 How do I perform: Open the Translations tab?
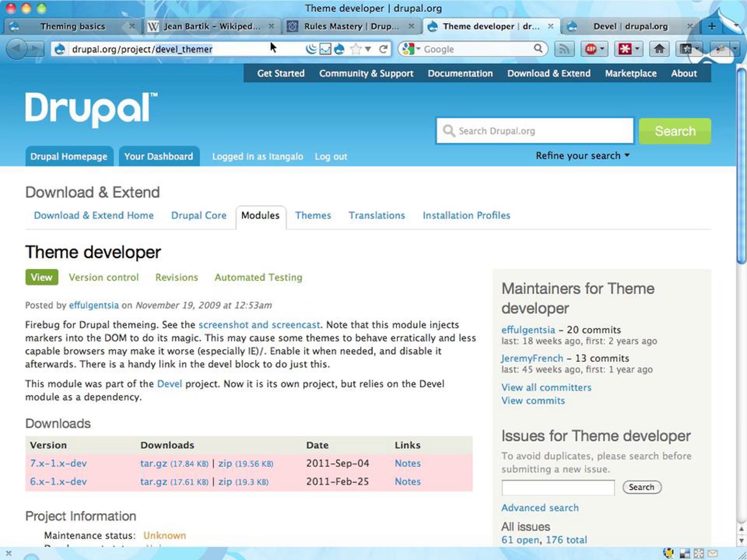pyautogui.click(x=377, y=215)
